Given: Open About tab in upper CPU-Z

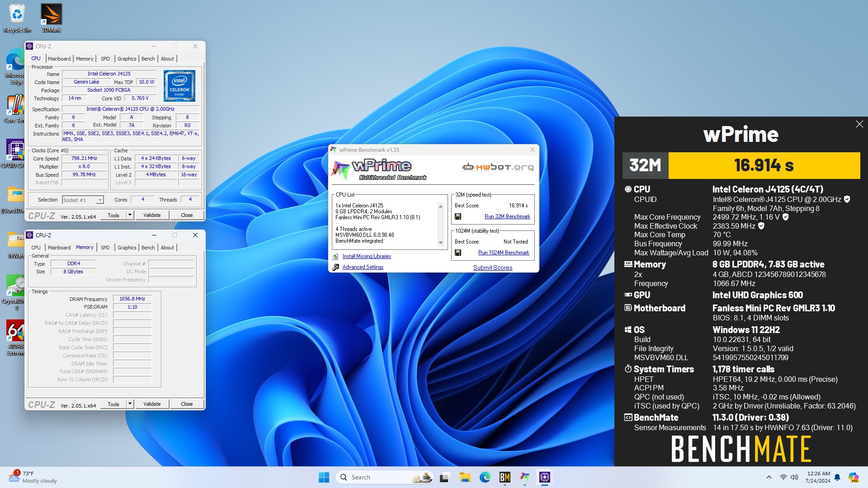Looking at the screenshot, I should pos(167,59).
